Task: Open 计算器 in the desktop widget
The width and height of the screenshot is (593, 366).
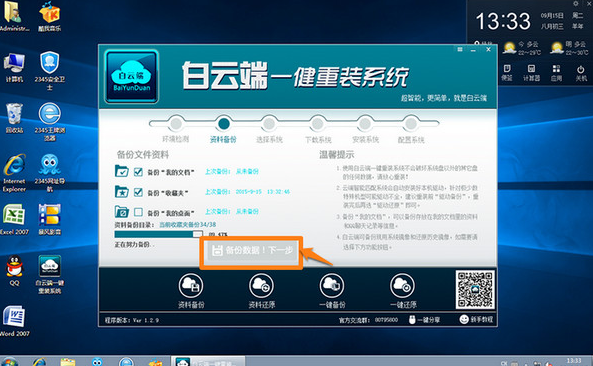Action: (x=531, y=73)
